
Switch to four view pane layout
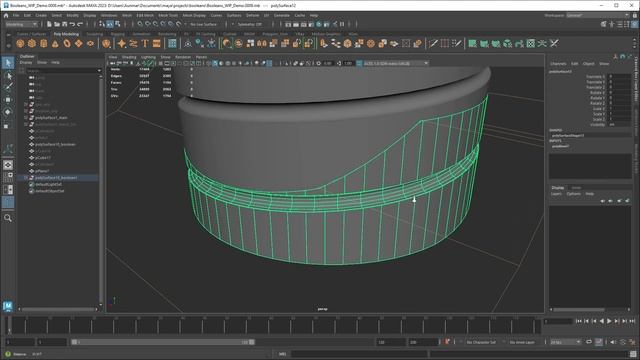(8, 177)
